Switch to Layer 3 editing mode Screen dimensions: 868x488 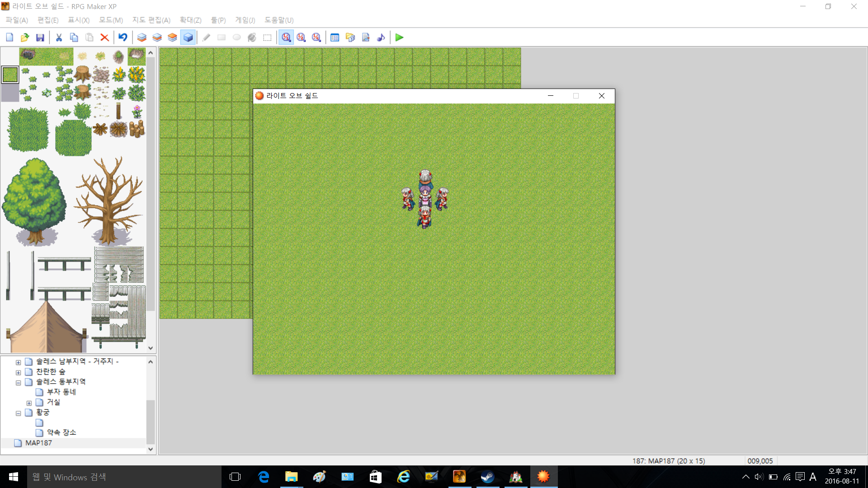[172, 38]
